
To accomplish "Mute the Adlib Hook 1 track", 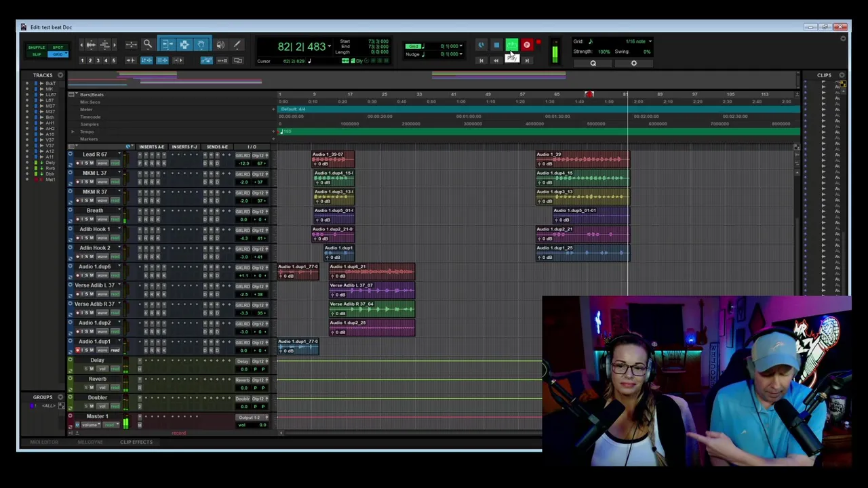I will [x=92, y=238].
